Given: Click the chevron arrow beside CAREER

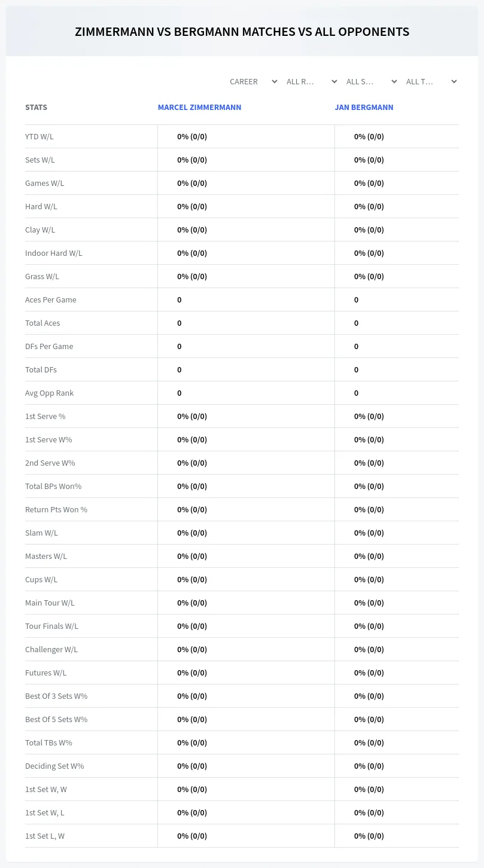Looking at the screenshot, I should tap(275, 81).
